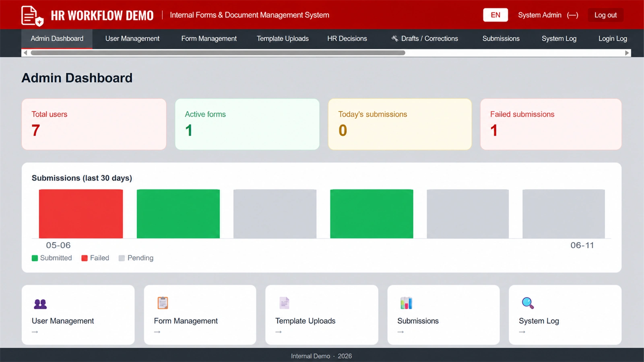Click the Form Management clipboard icon
This screenshot has height=362, width=644.
coord(163,303)
